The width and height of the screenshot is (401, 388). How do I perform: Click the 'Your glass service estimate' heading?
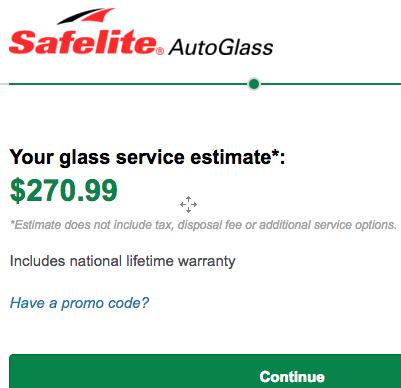pos(147,157)
